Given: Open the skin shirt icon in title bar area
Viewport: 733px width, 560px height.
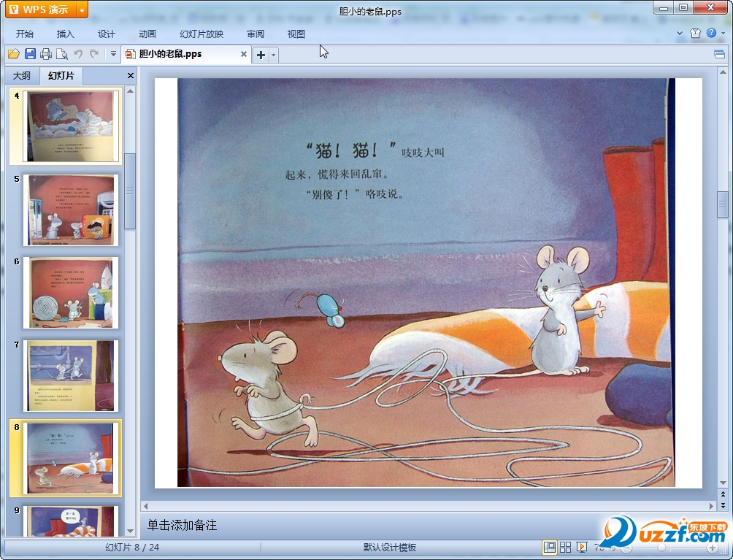Looking at the screenshot, I should tap(695, 33).
